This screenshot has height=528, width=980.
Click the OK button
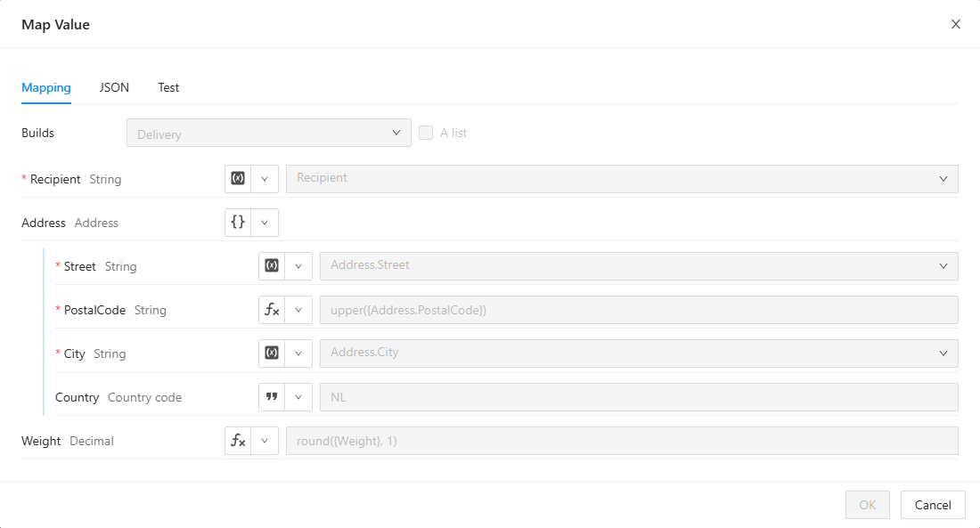point(868,505)
